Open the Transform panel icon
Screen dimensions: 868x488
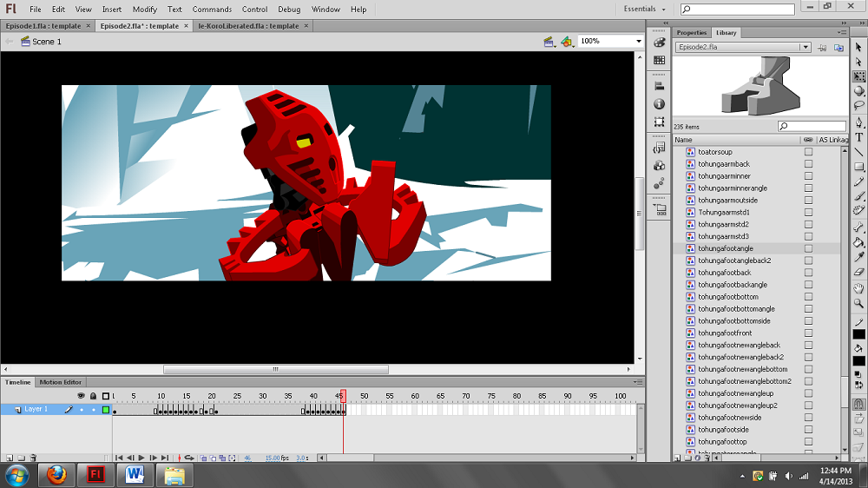(659, 122)
